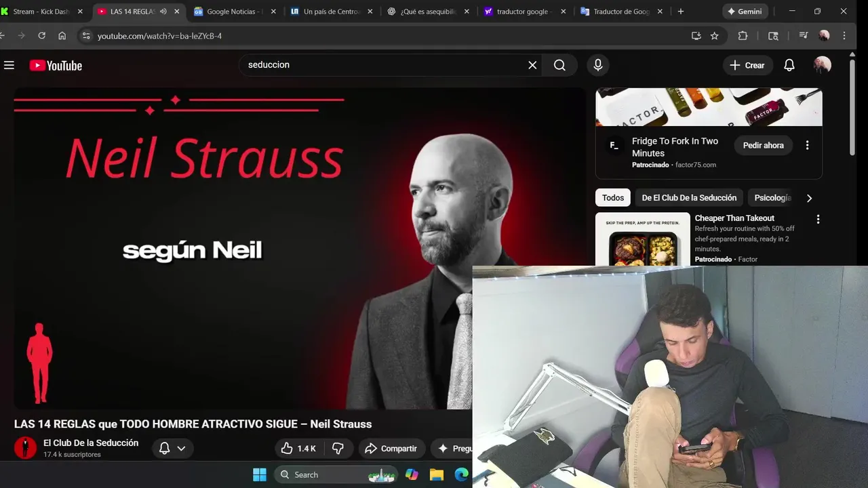Open the Cheaper Than Takeout ad title
The height and width of the screenshot is (488, 868).
pyautogui.click(x=734, y=218)
